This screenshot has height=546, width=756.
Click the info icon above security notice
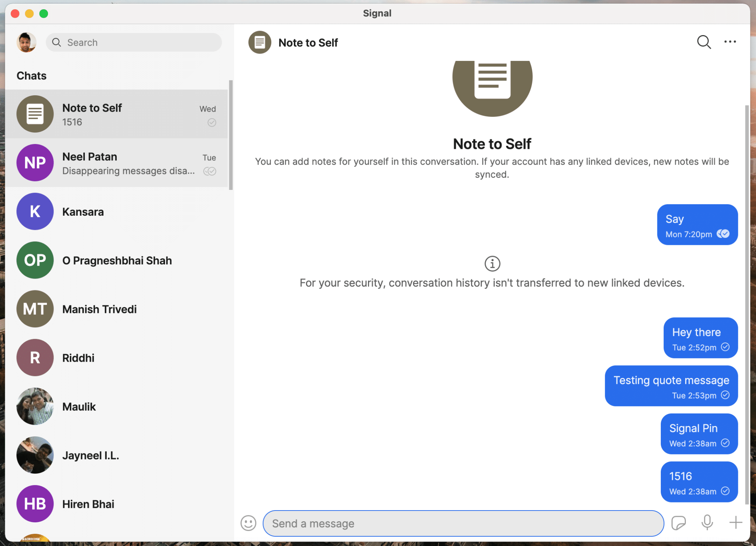point(492,264)
